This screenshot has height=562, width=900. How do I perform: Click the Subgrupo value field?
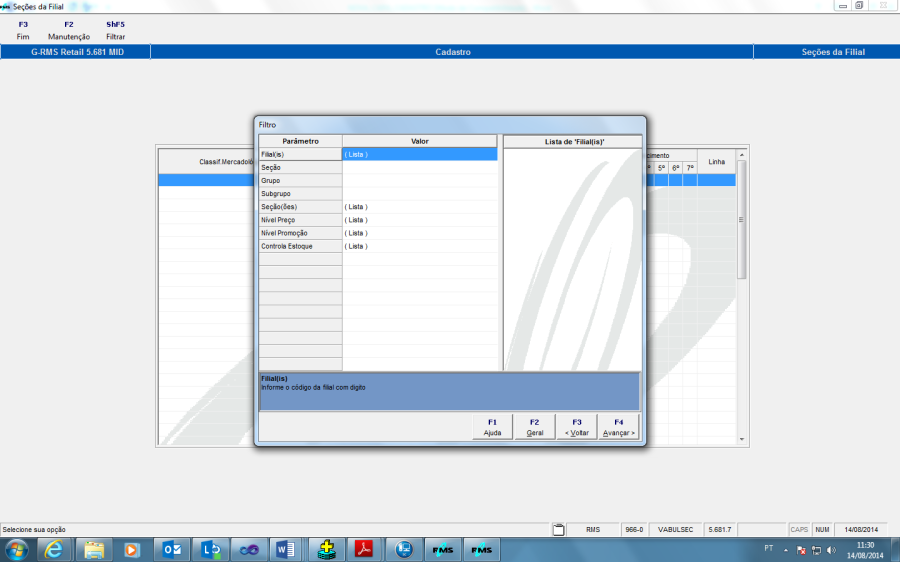pyautogui.click(x=420, y=194)
